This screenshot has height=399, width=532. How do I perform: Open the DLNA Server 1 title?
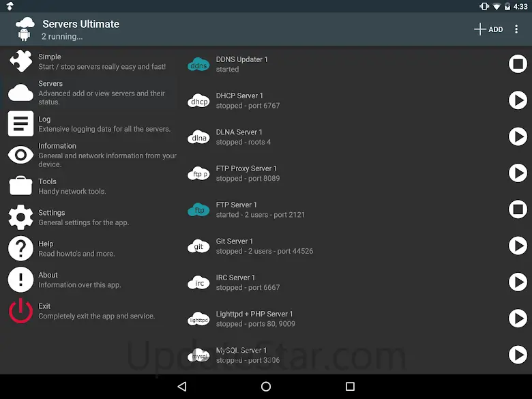(x=239, y=132)
